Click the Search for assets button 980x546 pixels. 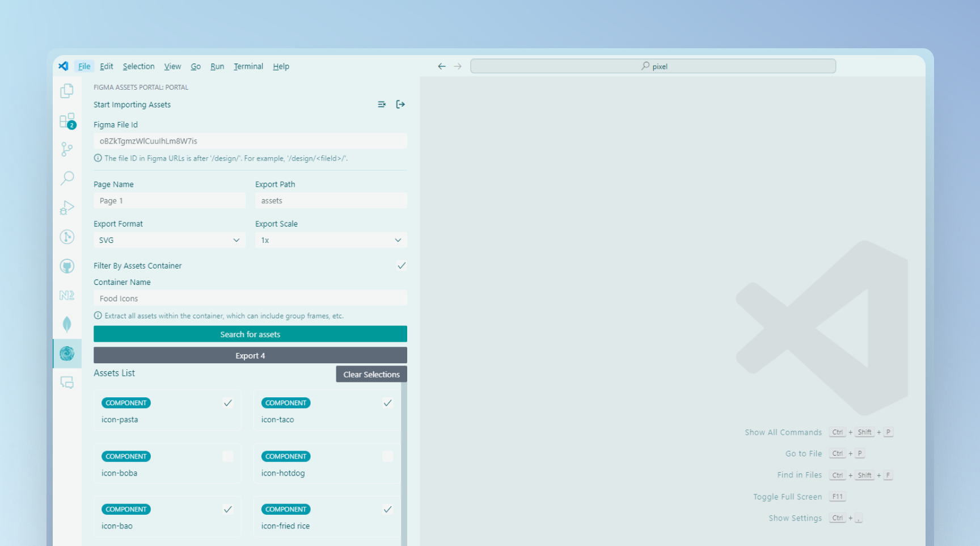click(250, 334)
